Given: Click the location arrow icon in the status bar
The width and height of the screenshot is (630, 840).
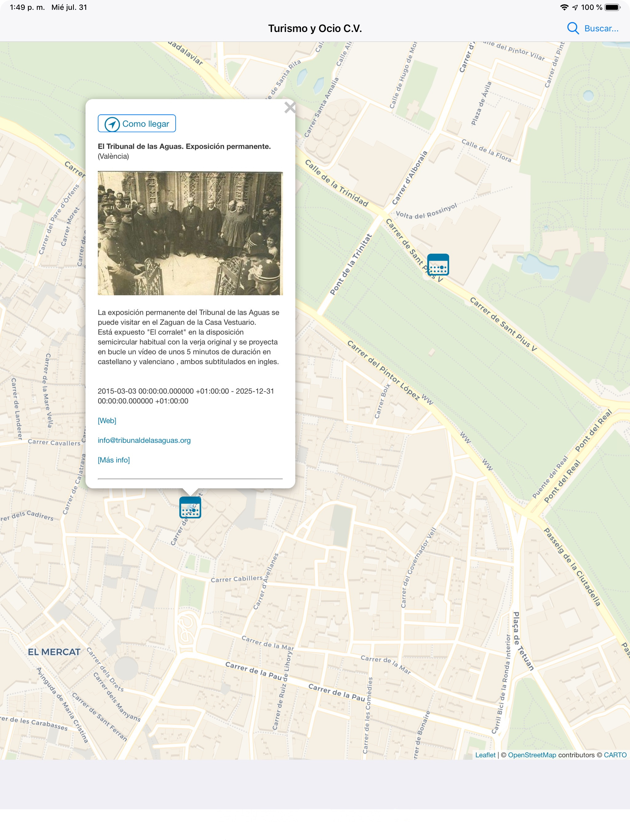Looking at the screenshot, I should 575,7.
